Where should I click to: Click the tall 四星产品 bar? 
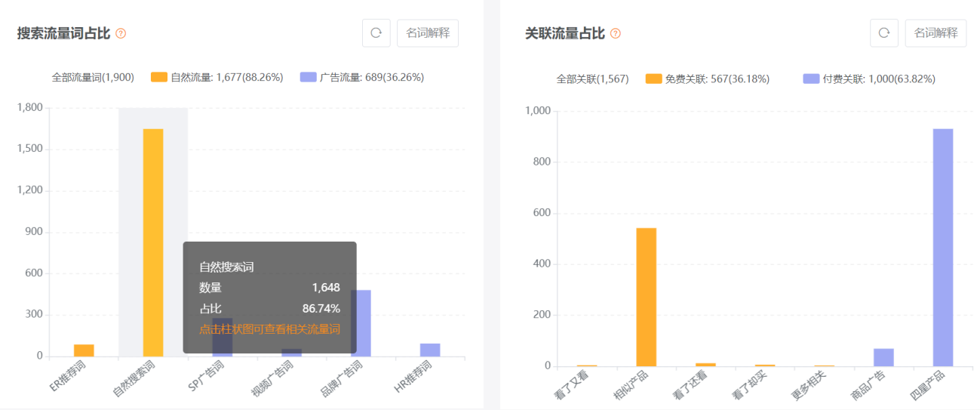[x=942, y=247]
